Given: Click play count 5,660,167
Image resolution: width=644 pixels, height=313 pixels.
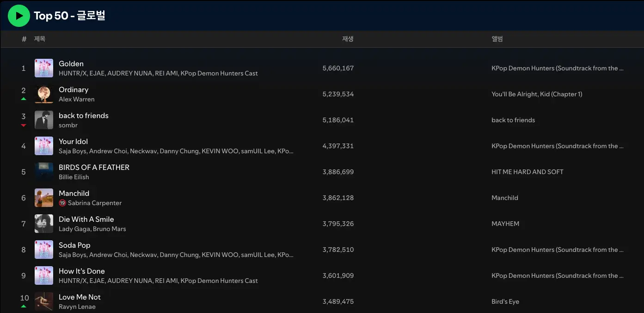Looking at the screenshot, I should click(x=338, y=68).
